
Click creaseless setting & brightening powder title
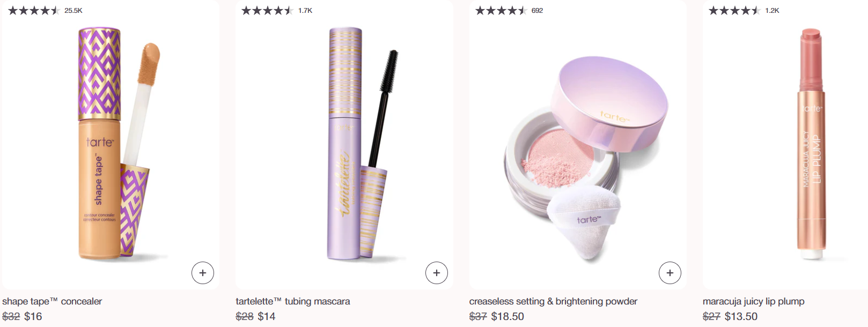[x=553, y=301]
